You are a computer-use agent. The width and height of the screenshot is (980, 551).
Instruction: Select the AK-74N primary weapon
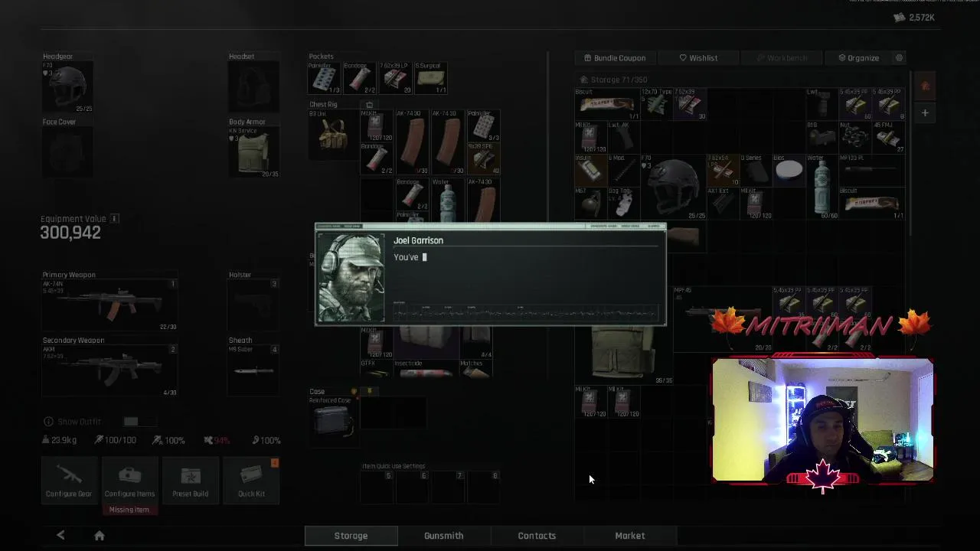(109, 305)
